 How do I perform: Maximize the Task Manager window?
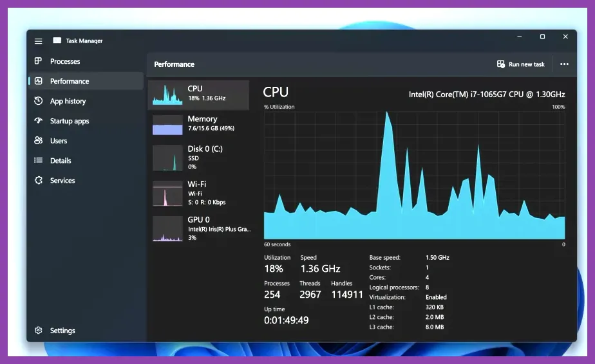(x=542, y=37)
